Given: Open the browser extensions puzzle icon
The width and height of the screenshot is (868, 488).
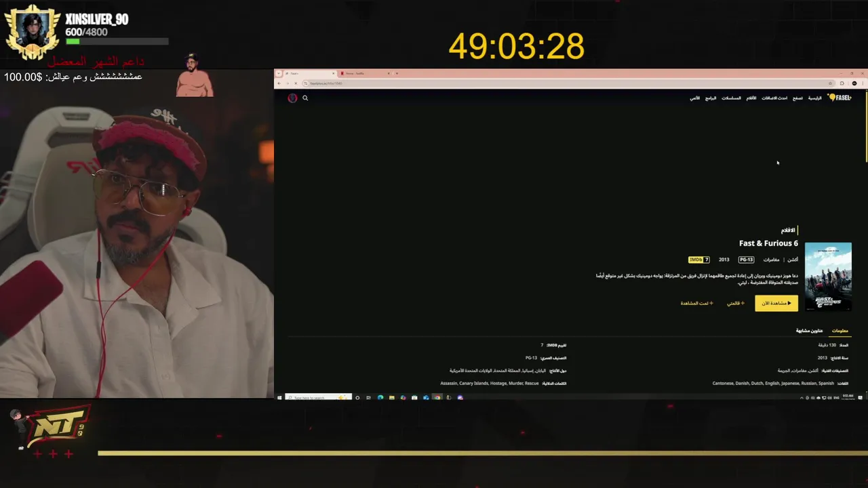Looking at the screenshot, I should pyautogui.click(x=842, y=83).
